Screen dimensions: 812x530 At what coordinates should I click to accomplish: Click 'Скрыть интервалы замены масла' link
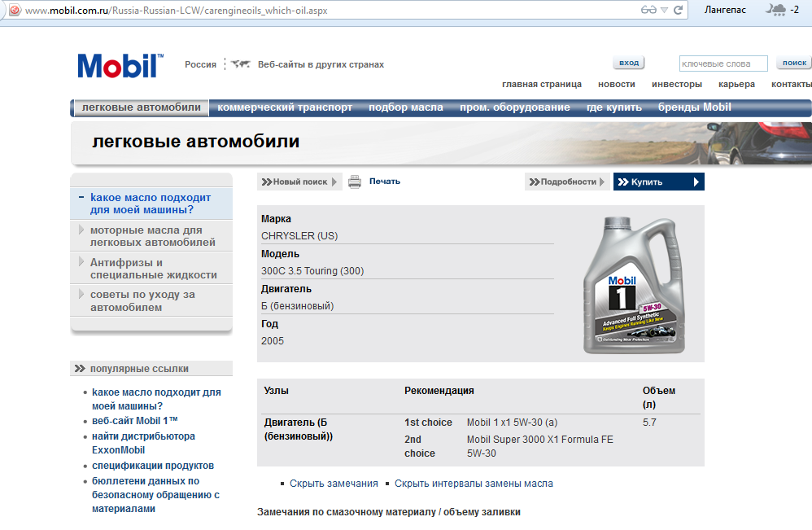[x=474, y=484]
